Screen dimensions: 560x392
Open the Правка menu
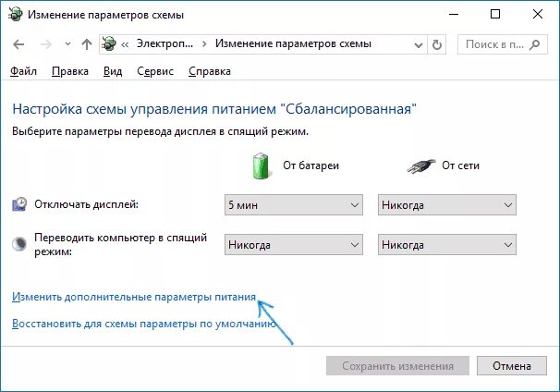(x=70, y=71)
